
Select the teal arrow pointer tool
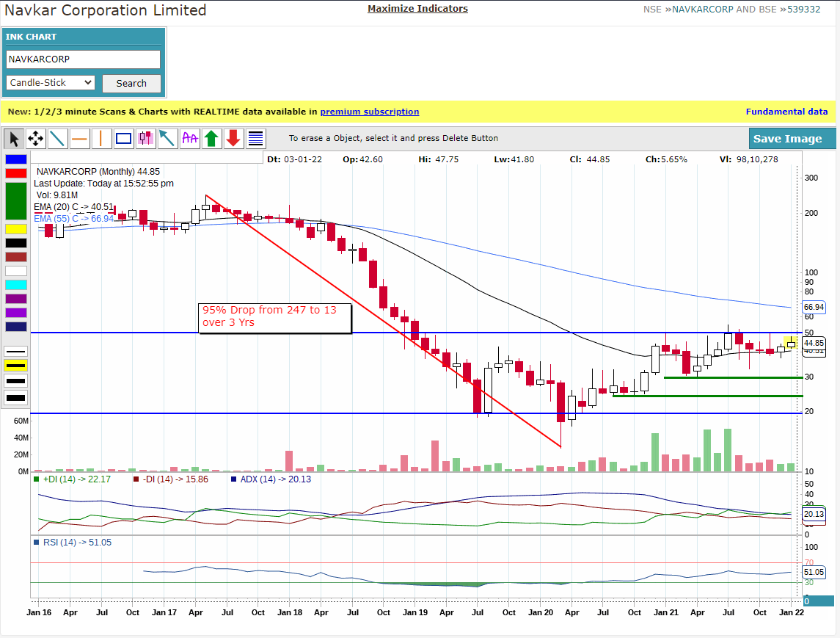168,139
